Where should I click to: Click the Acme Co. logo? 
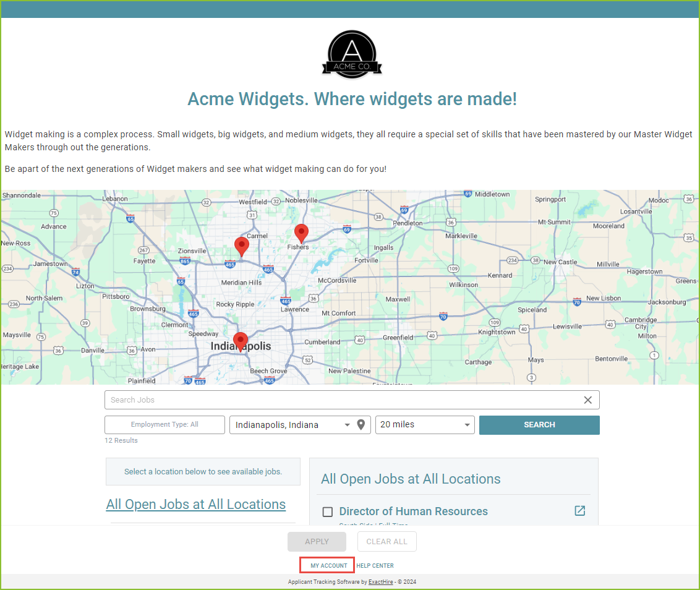tap(352, 54)
